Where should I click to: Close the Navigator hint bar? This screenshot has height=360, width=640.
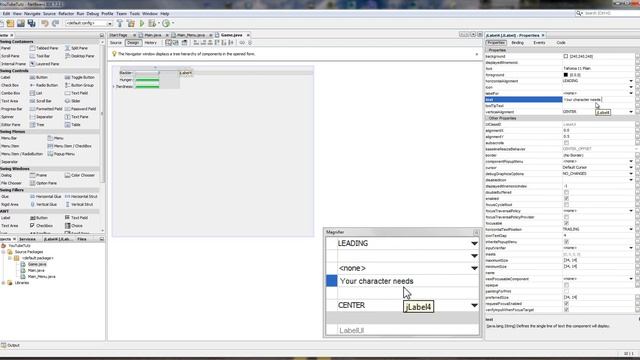click(477, 54)
